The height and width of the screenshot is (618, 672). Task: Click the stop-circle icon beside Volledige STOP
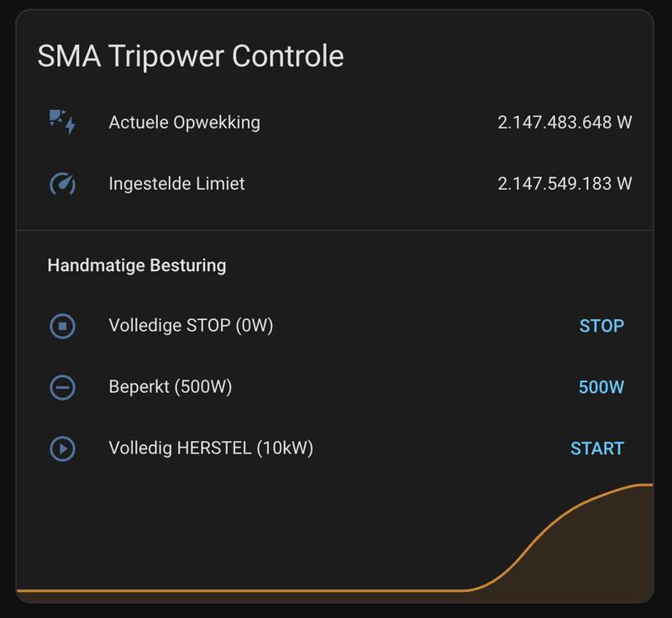62,326
